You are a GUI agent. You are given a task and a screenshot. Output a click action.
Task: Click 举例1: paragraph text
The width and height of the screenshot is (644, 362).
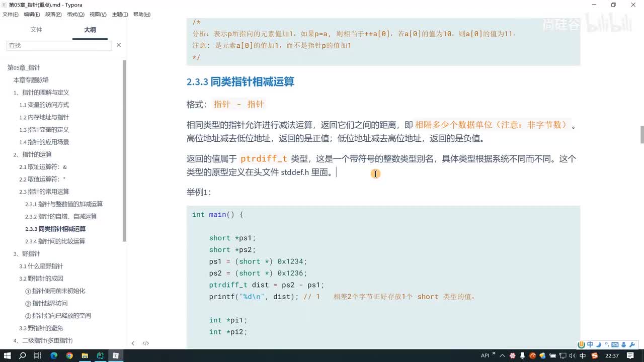[199, 192]
